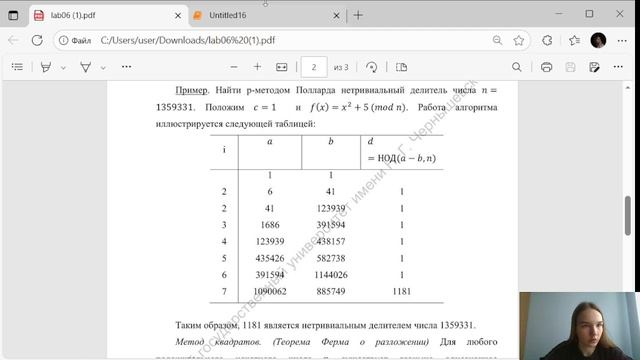Click the cell 1144026 in the table
Screen dimensions: 640x360
[x=331, y=275]
